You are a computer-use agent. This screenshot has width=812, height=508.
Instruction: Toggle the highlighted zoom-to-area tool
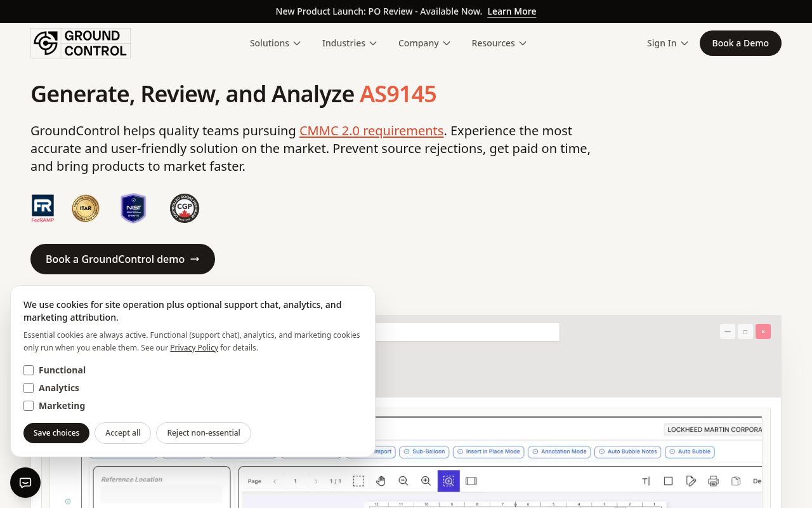pyautogui.click(x=449, y=481)
